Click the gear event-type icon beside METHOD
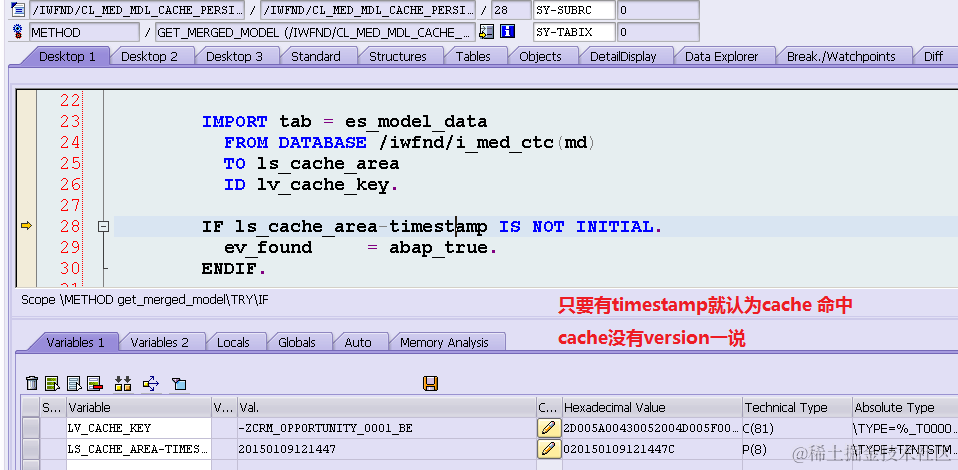 tap(18, 32)
